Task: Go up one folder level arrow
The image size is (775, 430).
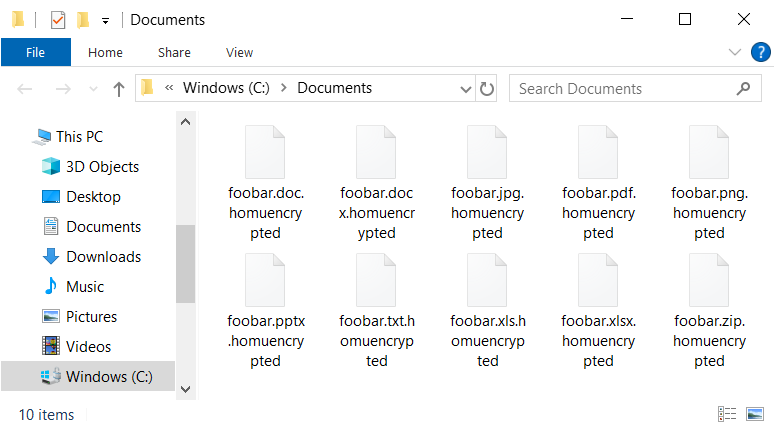Action: click(x=119, y=89)
